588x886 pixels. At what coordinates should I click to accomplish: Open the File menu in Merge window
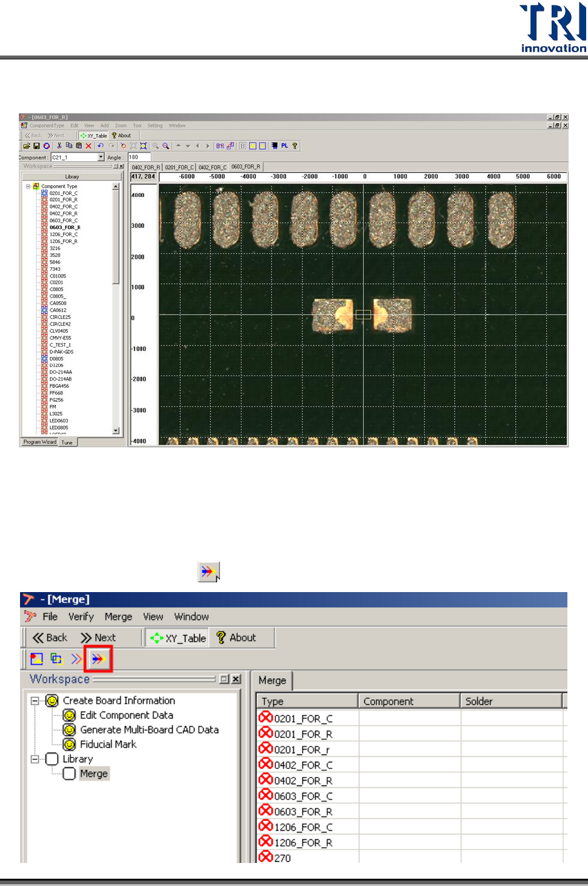(x=50, y=616)
